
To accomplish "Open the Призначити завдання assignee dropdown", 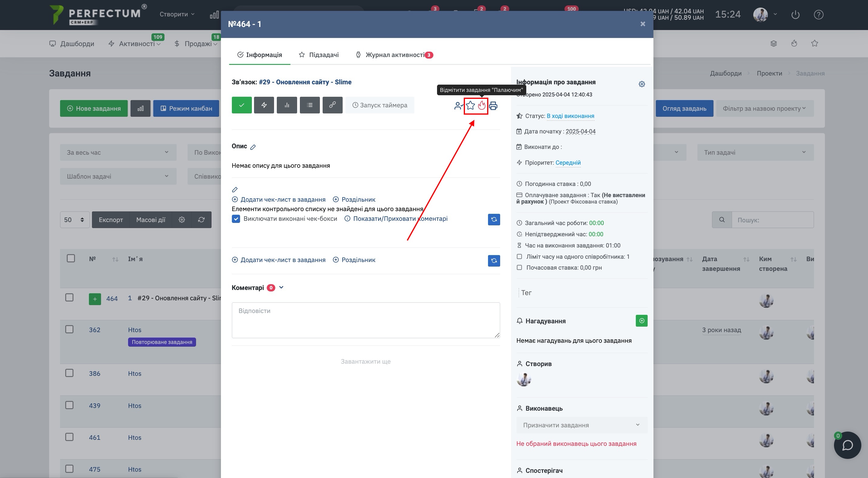I will pos(581,425).
